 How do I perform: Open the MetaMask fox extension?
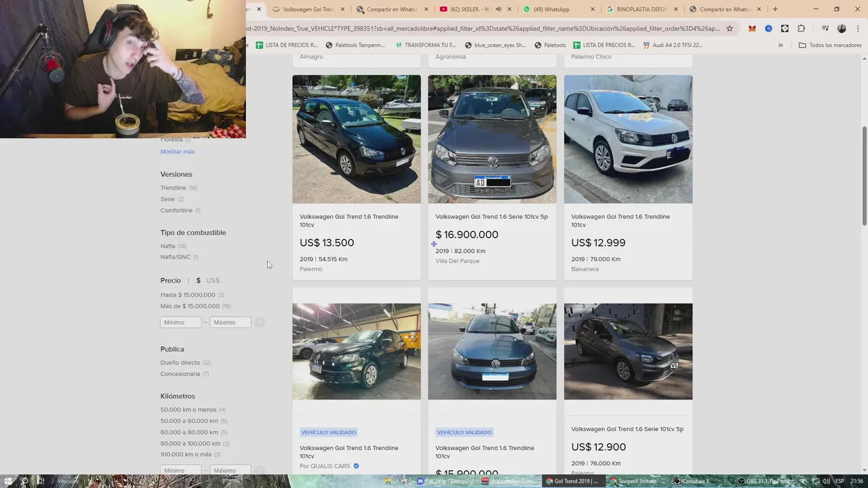(752, 28)
